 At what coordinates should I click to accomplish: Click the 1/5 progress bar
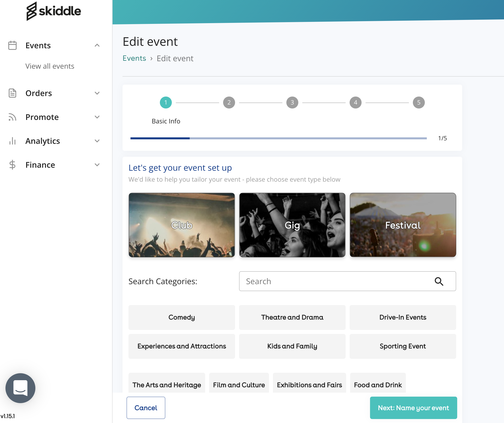(278, 138)
